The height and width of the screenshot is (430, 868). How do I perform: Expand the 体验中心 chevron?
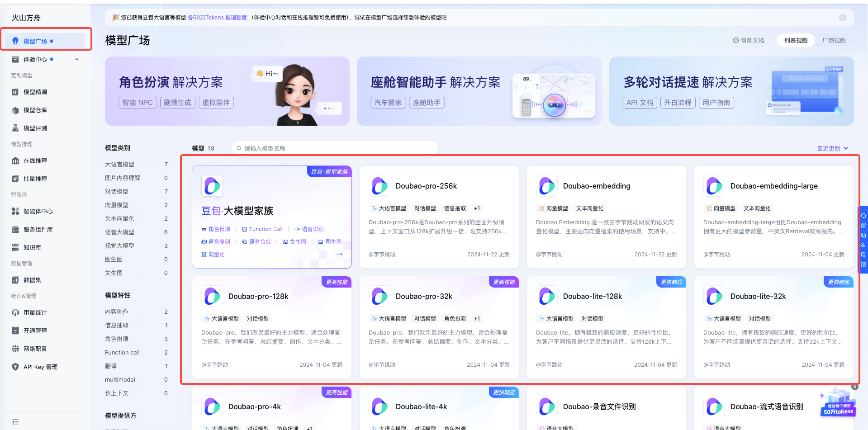coord(77,59)
